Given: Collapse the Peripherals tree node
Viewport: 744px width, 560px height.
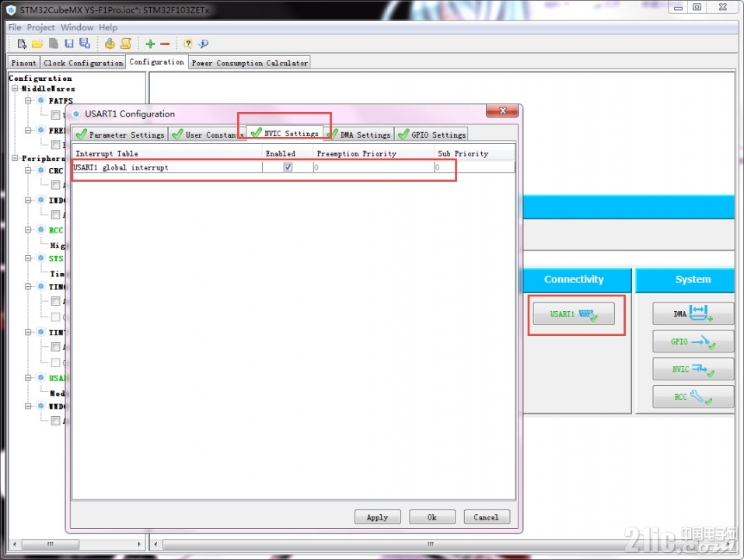Looking at the screenshot, I should pyautogui.click(x=16, y=158).
